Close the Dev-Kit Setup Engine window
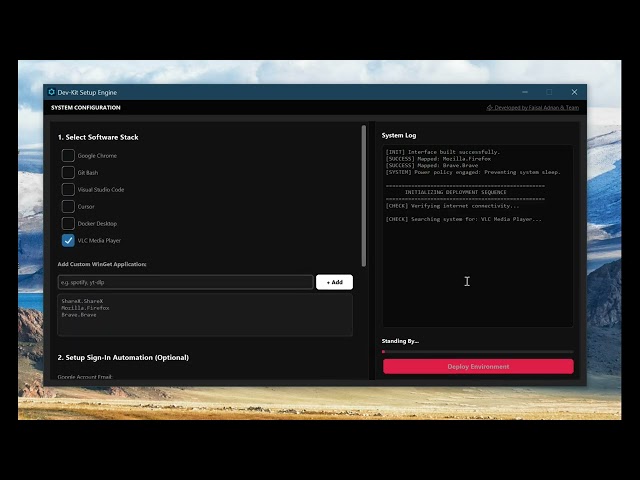640x480 pixels. click(574, 92)
